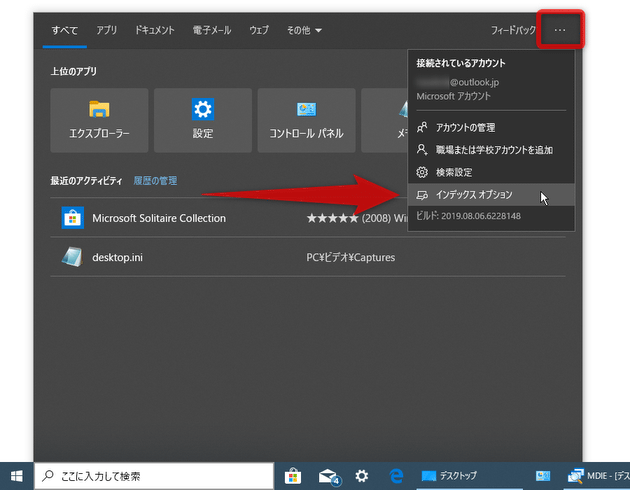Open Settings gear on the taskbar
The height and width of the screenshot is (490, 630).
362,476
